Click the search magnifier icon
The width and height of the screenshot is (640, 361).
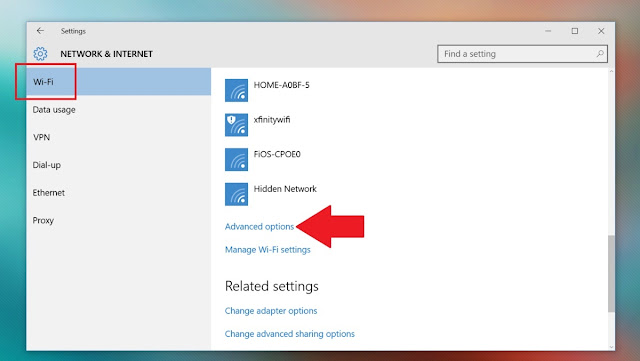point(600,53)
